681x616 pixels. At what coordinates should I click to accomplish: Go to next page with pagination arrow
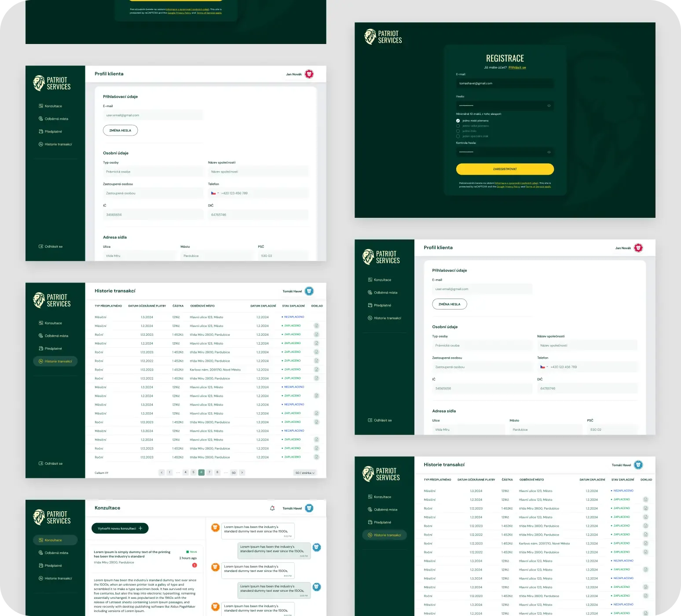coord(242,473)
